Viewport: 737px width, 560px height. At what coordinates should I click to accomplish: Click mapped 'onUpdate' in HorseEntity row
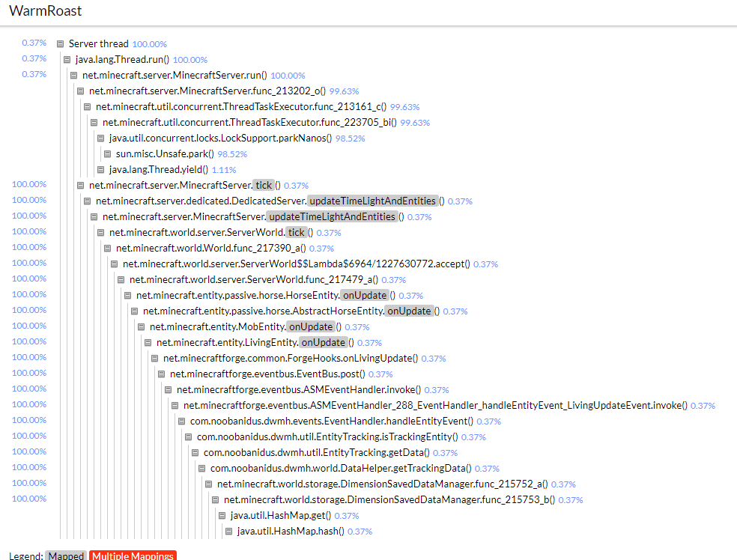tap(365, 296)
